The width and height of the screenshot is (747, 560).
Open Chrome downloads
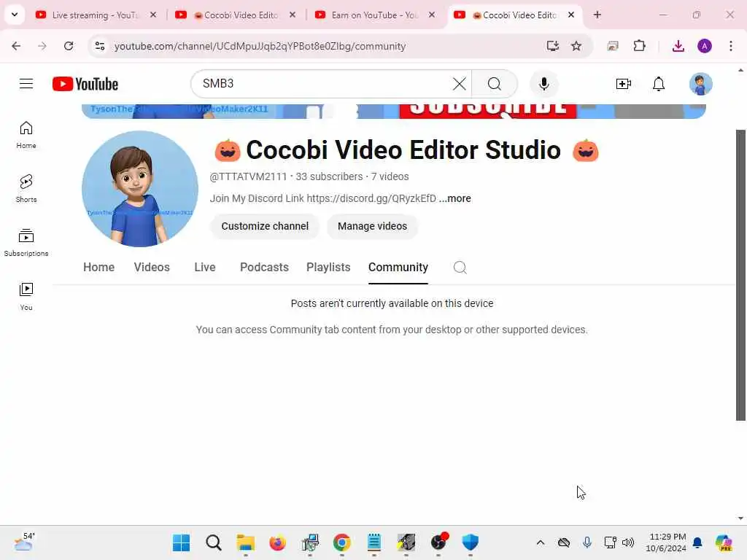pos(678,46)
